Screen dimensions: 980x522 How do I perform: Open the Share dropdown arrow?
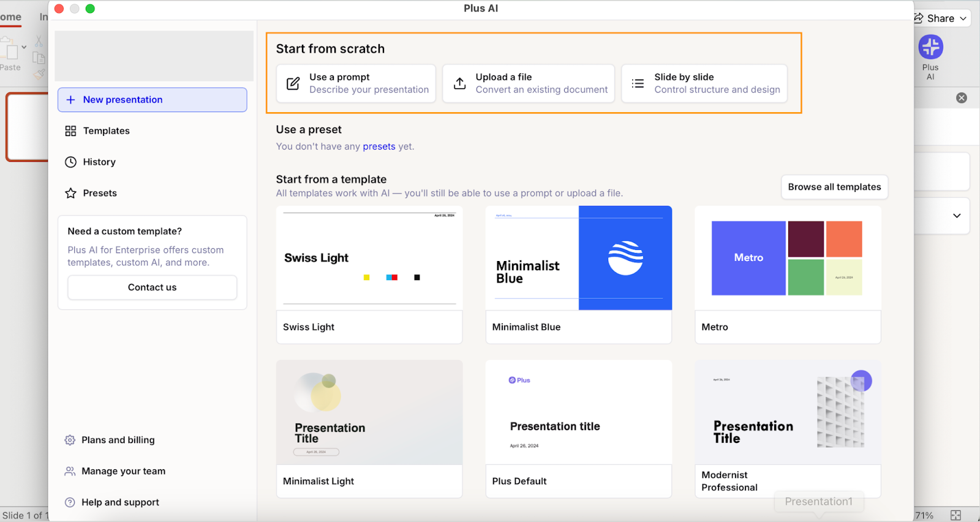963,18
